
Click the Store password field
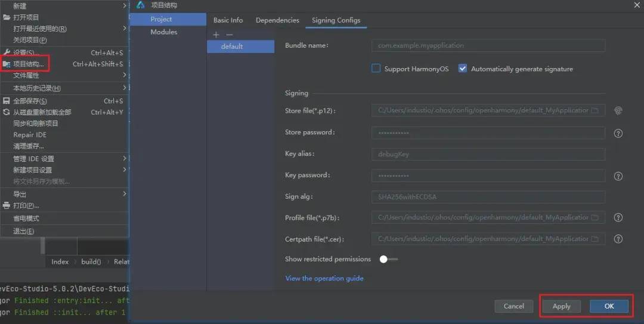488,132
